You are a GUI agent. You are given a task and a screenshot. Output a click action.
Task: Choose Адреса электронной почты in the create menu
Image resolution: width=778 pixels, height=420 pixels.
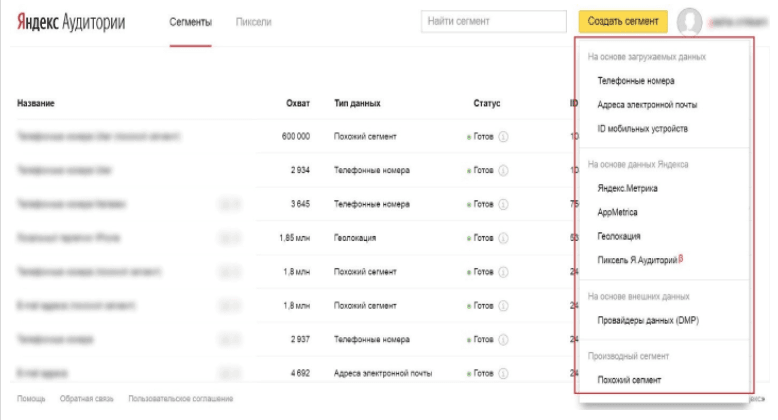tap(647, 105)
